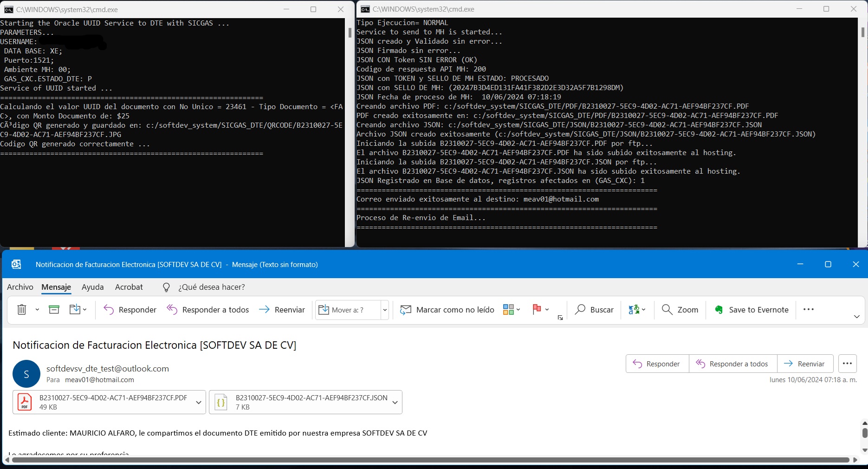Click the red follow-up flag icon
This screenshot has height=469, width=868.
point(537,310)
